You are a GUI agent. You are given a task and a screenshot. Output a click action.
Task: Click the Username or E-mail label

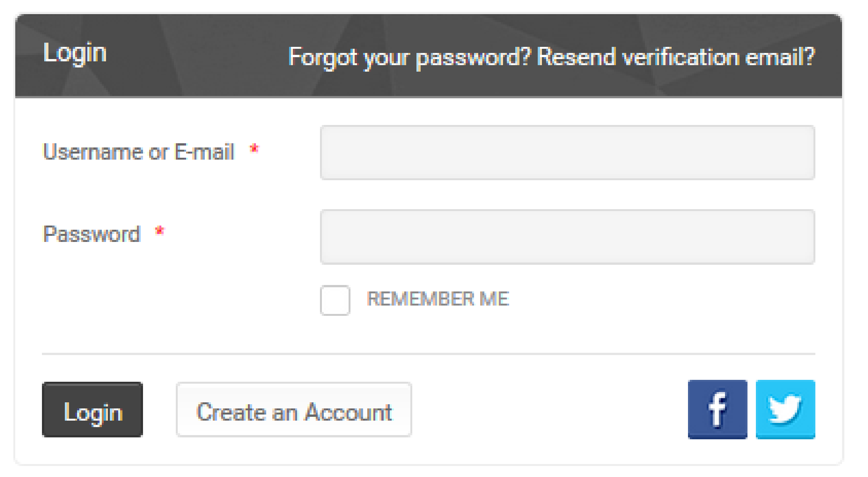click(x=138, y=152)
